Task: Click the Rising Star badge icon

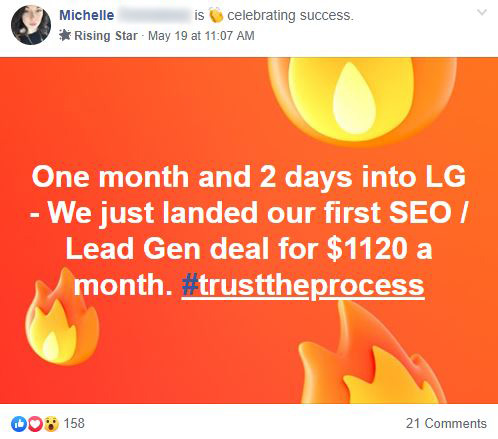Action: tap(65, 35)
